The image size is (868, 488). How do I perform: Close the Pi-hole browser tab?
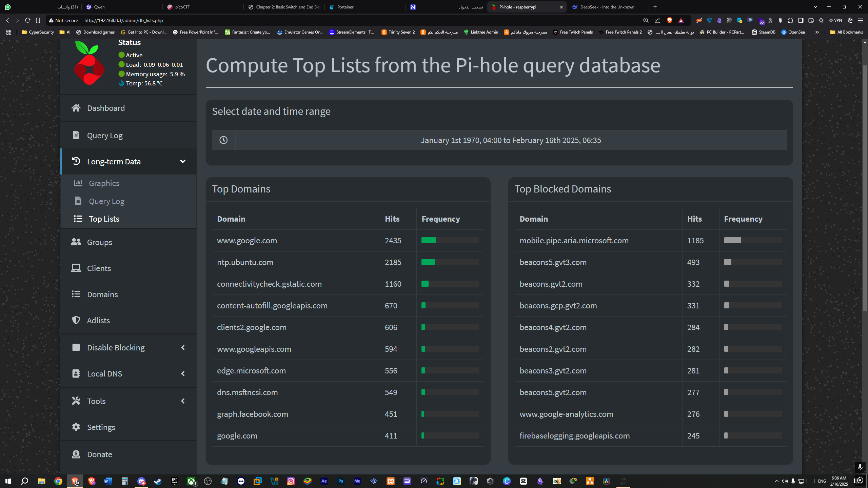[x=561, y=7]
